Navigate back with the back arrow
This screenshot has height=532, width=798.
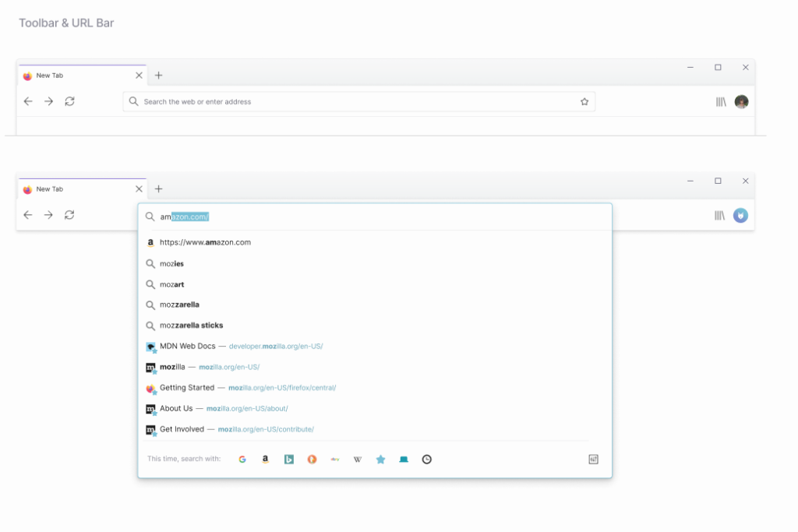28,101
